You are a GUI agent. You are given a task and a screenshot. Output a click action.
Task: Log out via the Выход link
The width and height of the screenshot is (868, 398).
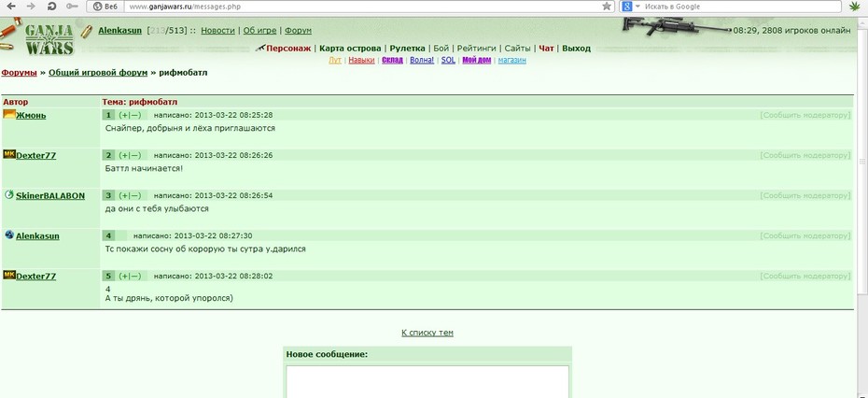coord(576,49)
